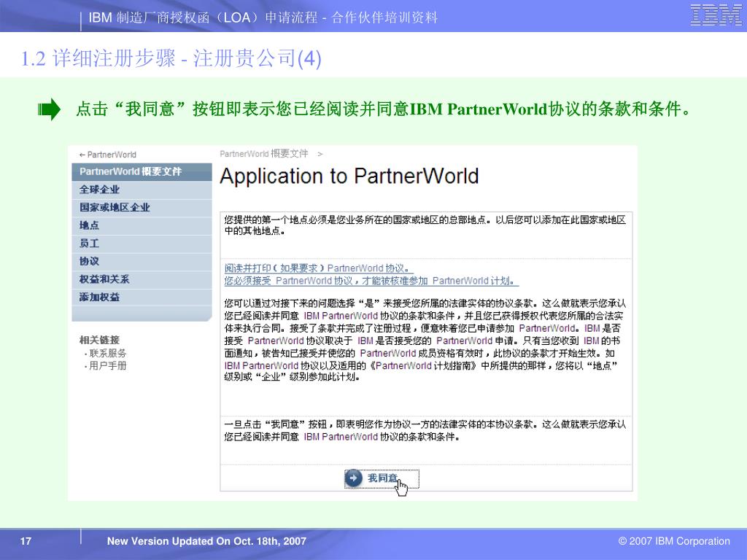Open 添加权益 from the sidebar

(100, 297)
